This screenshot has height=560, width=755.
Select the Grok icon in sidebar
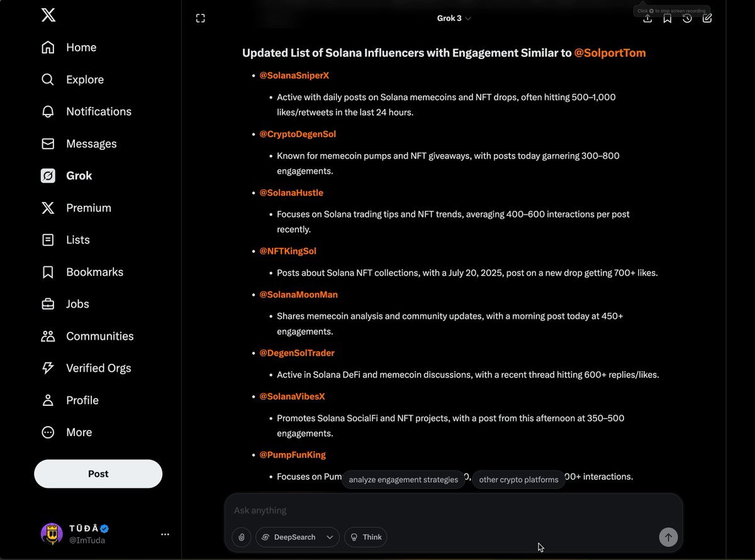pos(48,176)
